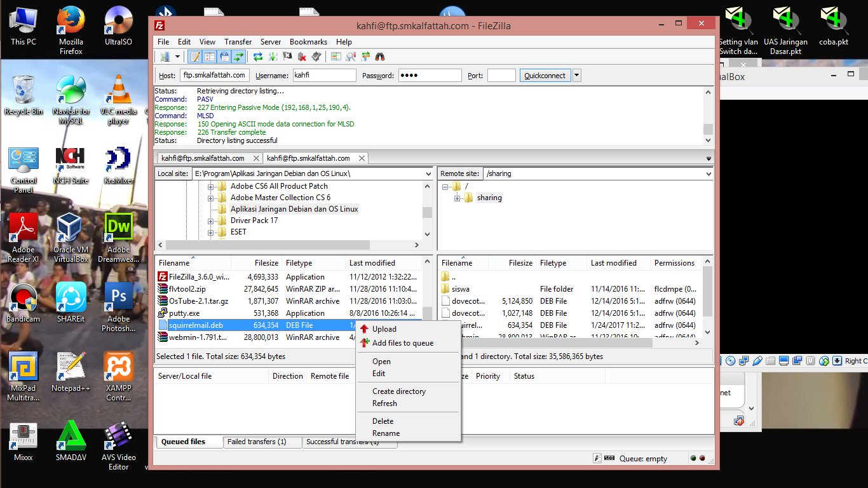Expand the Adobe Master Collection CS 6 folder
The width and height of the screenshot is (868, 488).
pos(211,198)
